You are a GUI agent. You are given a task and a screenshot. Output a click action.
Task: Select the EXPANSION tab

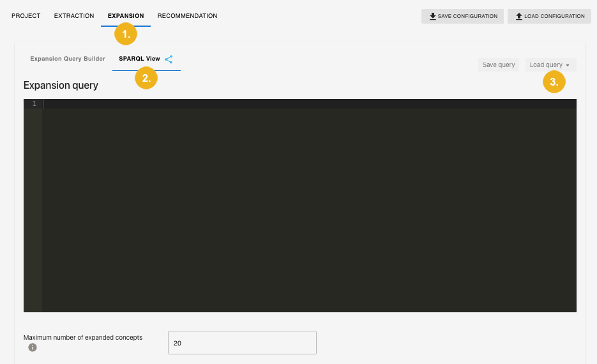(x=126, y=16)
